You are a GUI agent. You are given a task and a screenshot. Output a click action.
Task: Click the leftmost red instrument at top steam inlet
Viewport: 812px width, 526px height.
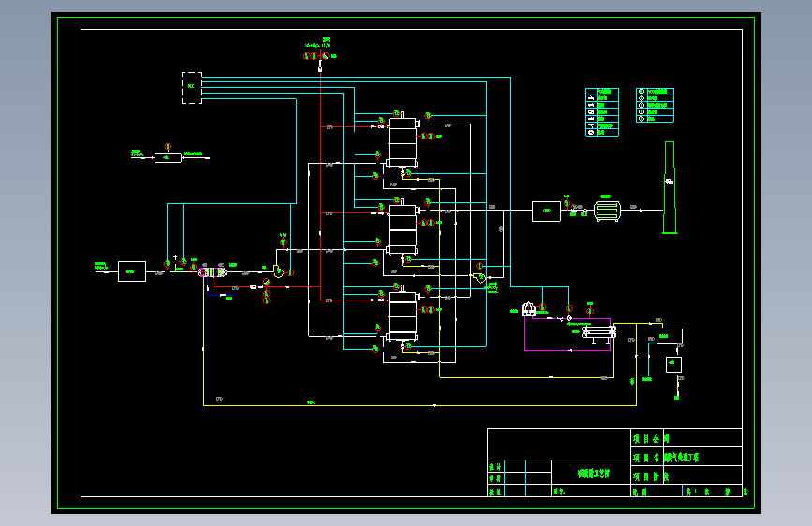click(306, 56)
